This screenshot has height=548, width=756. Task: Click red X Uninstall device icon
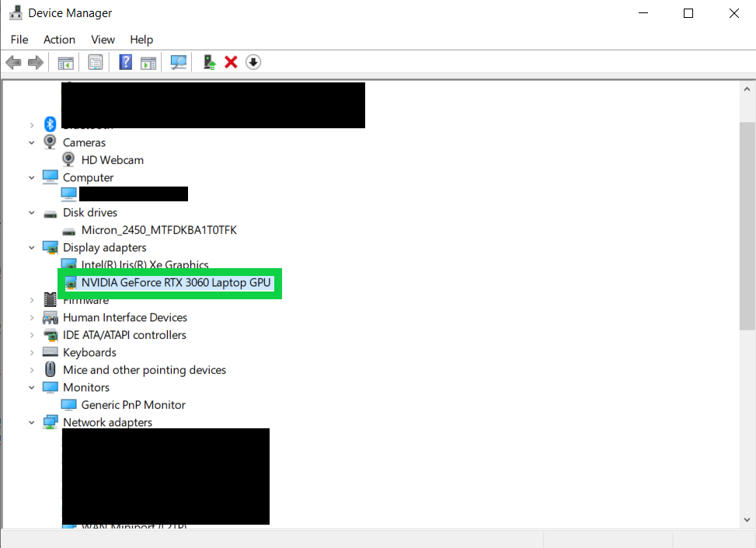pyautogui.click(x=231, y=62)
